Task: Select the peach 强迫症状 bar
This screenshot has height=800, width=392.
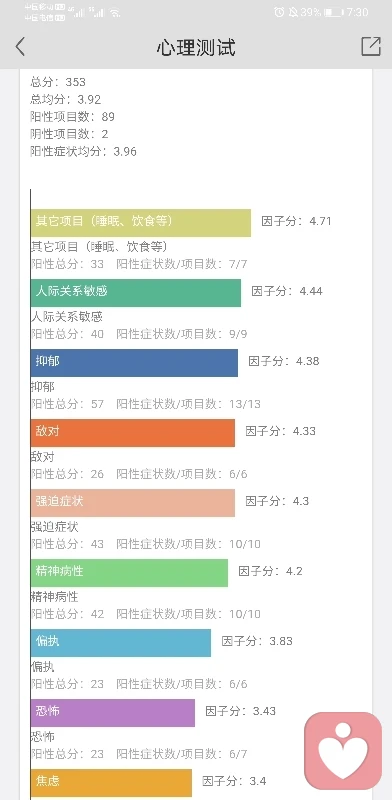Action: click(x=133, y=503)
